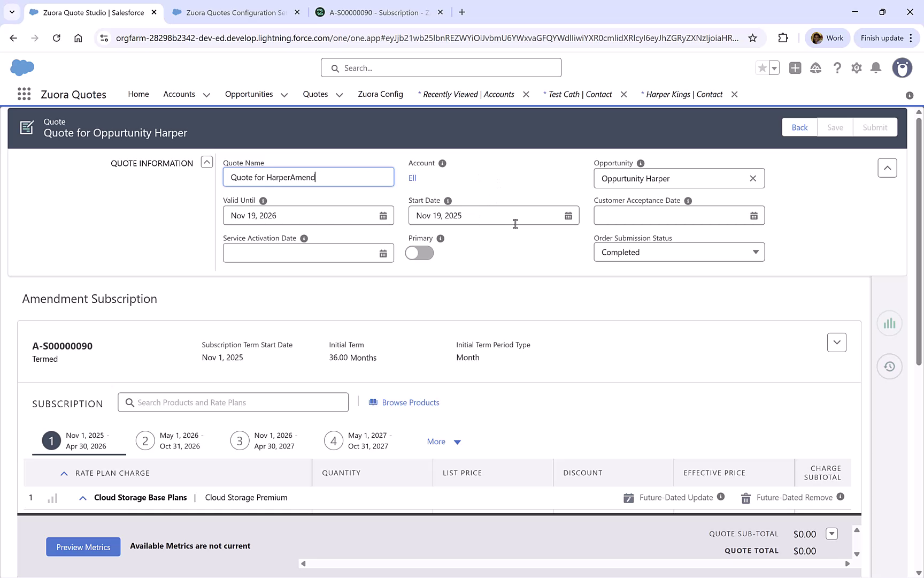This screenshot has width=924, height=578.
Task: Collapse the Quote Information section
Action: (x=206, y=162)
